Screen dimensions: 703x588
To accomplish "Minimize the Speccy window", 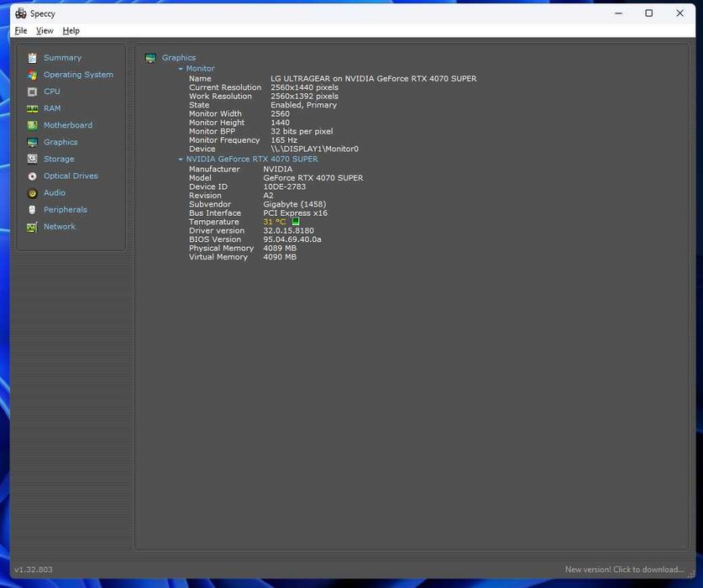I will point(619,13).
